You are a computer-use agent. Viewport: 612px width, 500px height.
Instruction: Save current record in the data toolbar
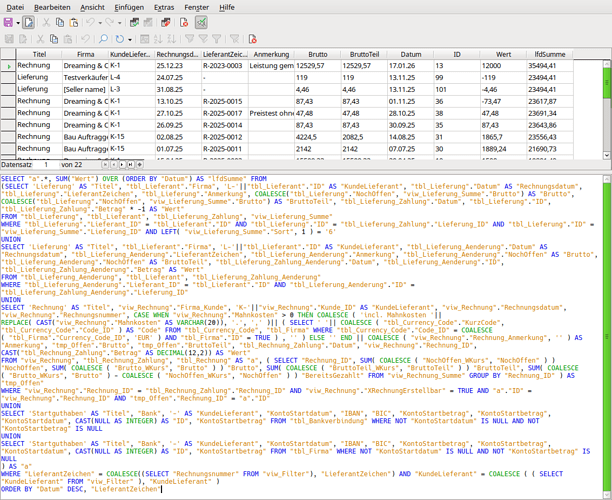point(9,39)
